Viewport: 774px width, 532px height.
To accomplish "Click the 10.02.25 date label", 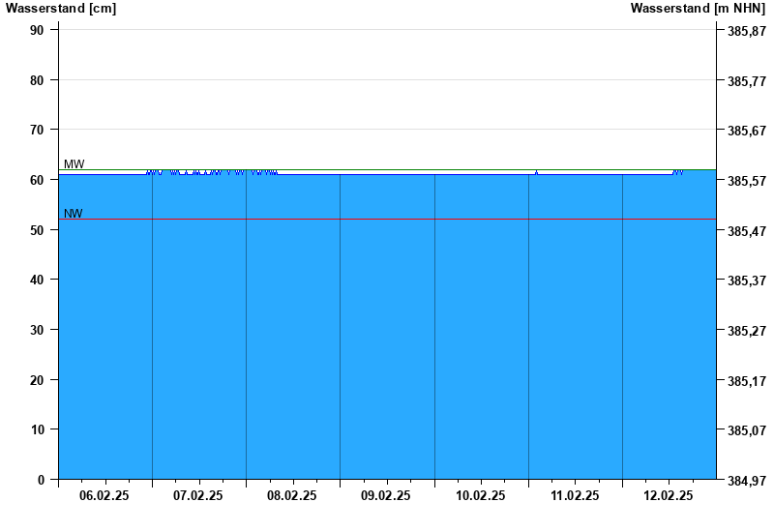I will pos(481,496).
